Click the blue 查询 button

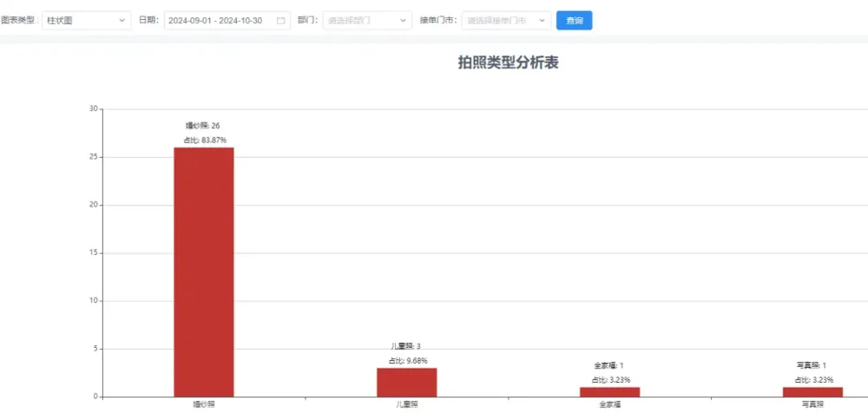[x=575, y=20]
